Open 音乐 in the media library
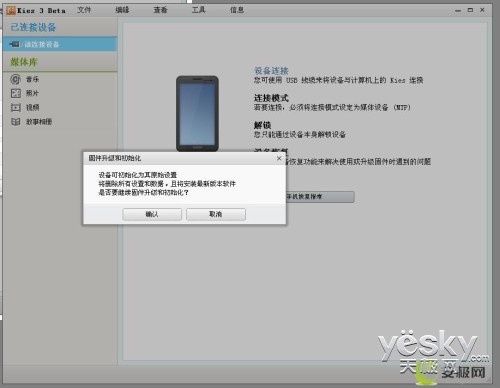Screen dimensions: 500x388 33,79
